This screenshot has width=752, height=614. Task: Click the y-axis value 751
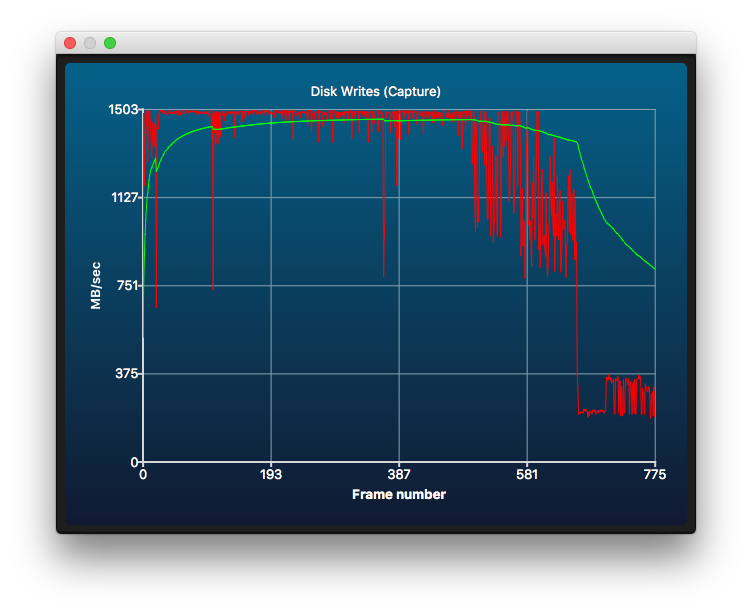pyautogui.click(x=128, y=285)
